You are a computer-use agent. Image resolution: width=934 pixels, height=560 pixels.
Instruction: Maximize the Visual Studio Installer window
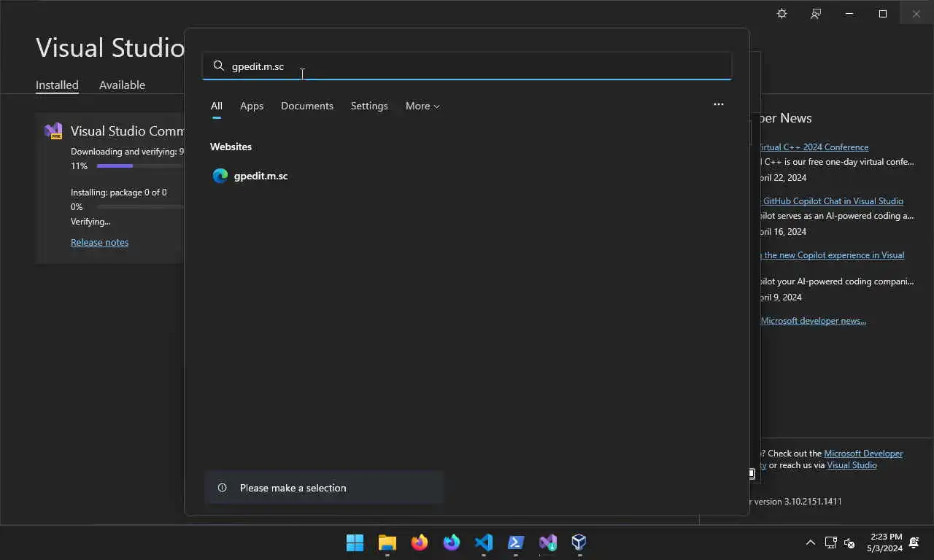click(883, 14)
